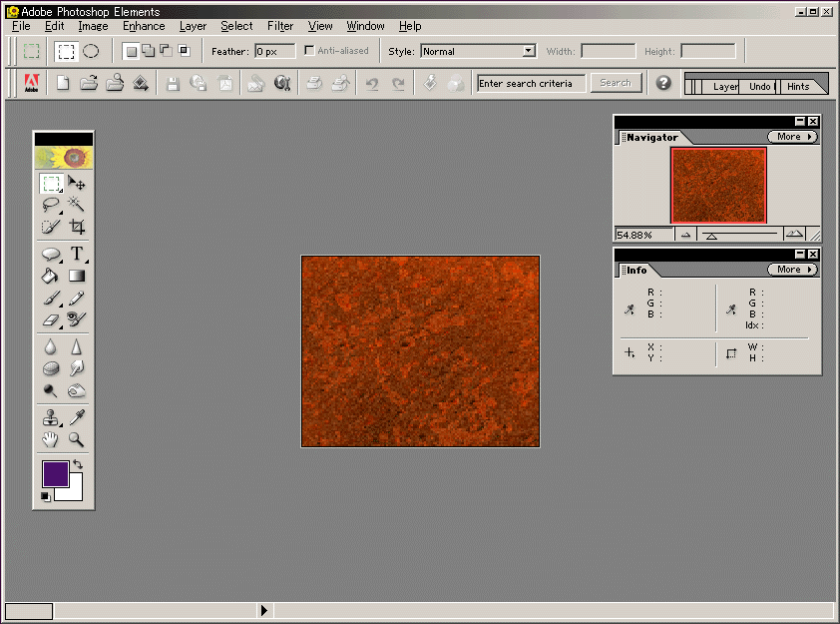Select the Magic Wand tool
The width and height of the screenshot is (840, 624).
(x=77, y=206)
